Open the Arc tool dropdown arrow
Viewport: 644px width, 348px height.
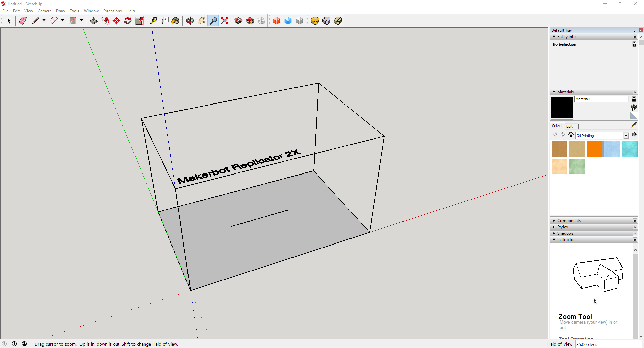coord(63,20)
